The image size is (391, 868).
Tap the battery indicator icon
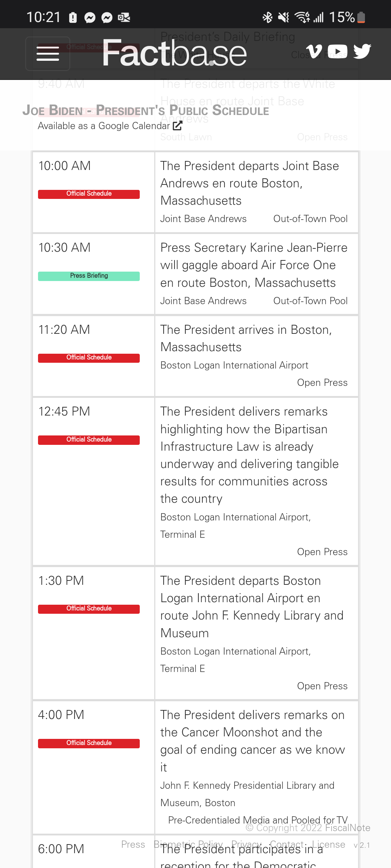[x=361, y=17]
